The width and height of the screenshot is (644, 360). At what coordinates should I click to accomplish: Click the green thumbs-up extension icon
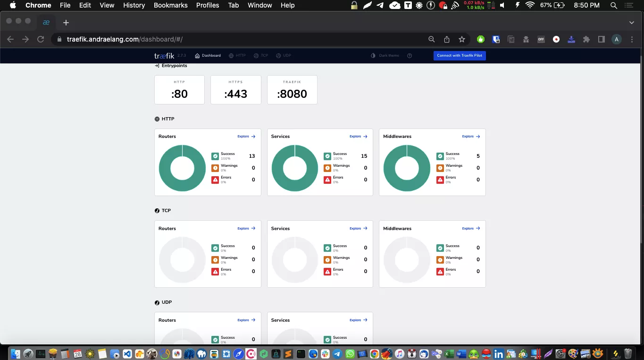pos(481,39)
